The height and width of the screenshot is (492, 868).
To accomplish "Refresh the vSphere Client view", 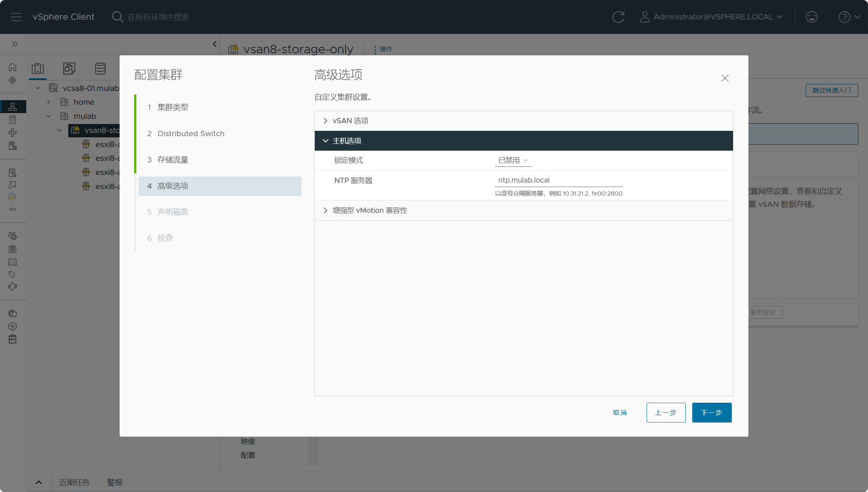I will [x=618, y=17].
